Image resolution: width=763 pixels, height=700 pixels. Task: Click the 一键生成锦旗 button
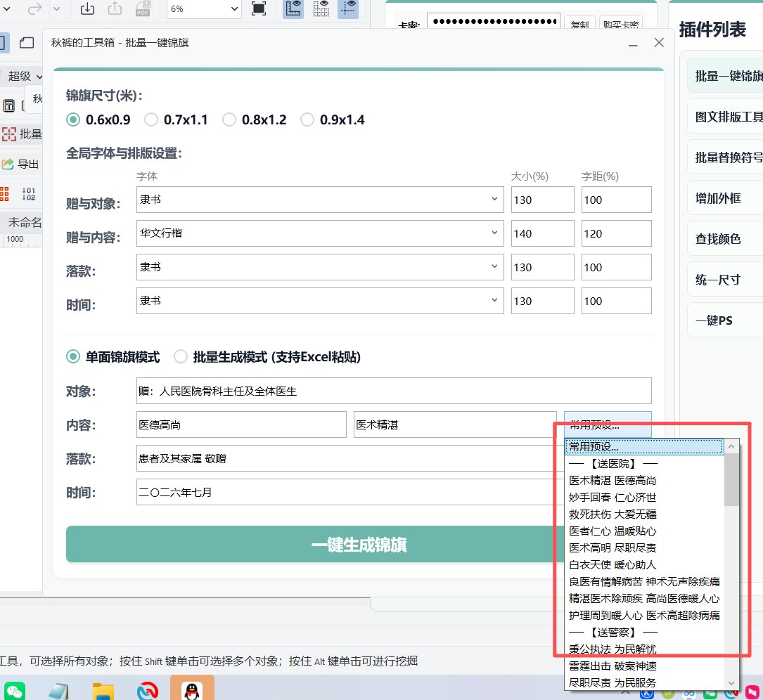pos(359,545)
